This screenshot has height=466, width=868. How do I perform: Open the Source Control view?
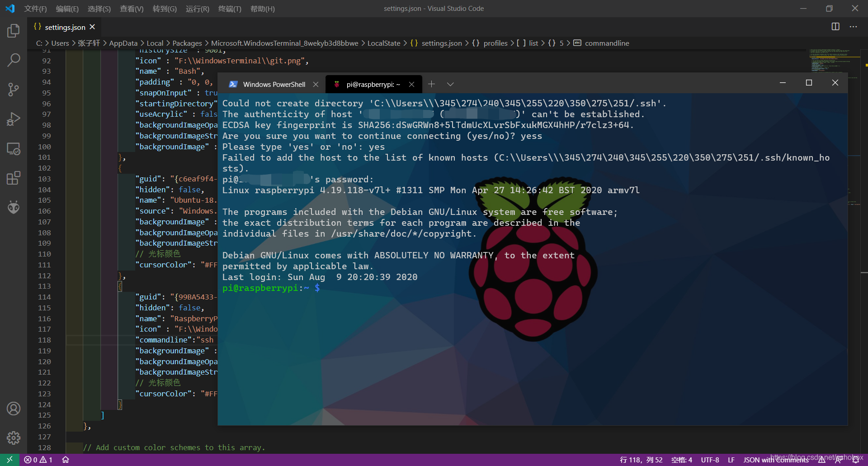point(14,90)
